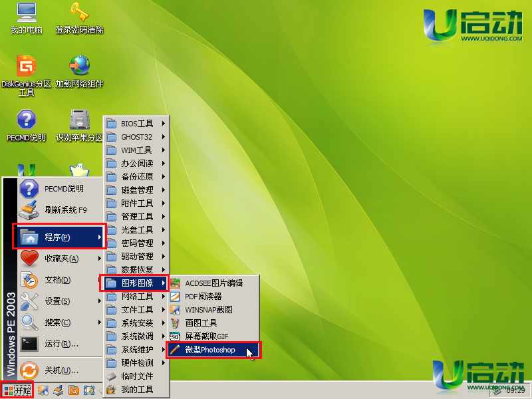Open the PECMD说明 desktop shortcut
532x399 pixels.
point(26,126)
